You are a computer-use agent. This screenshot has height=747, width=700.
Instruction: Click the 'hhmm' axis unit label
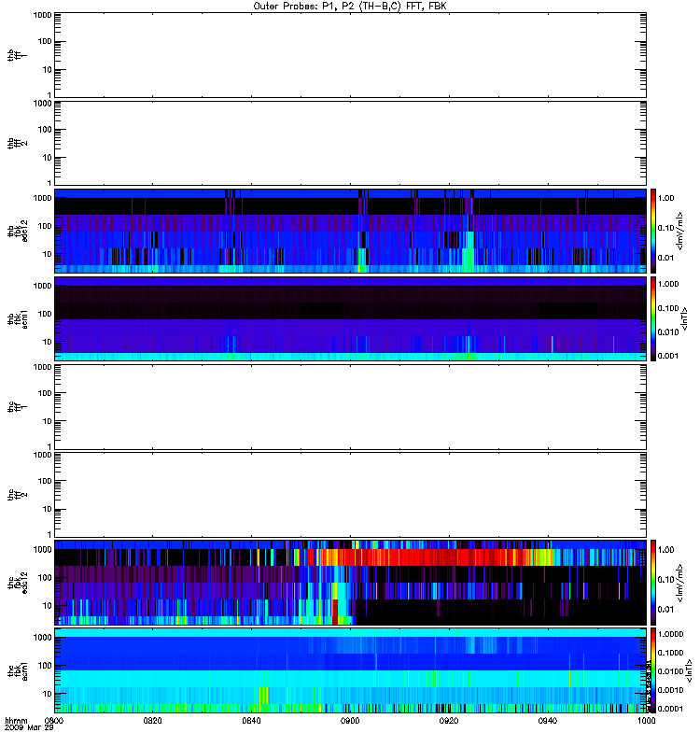coord(16,721)
